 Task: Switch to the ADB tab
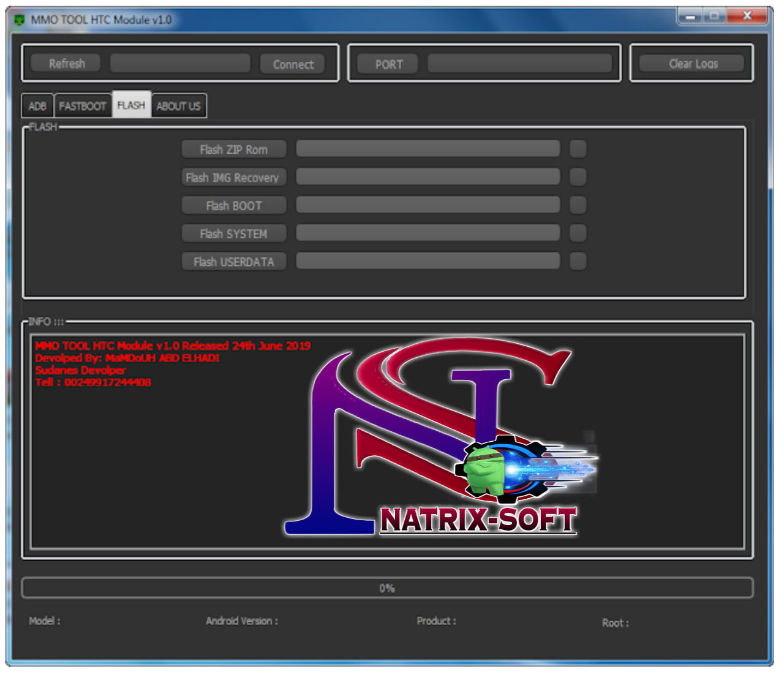37,106
